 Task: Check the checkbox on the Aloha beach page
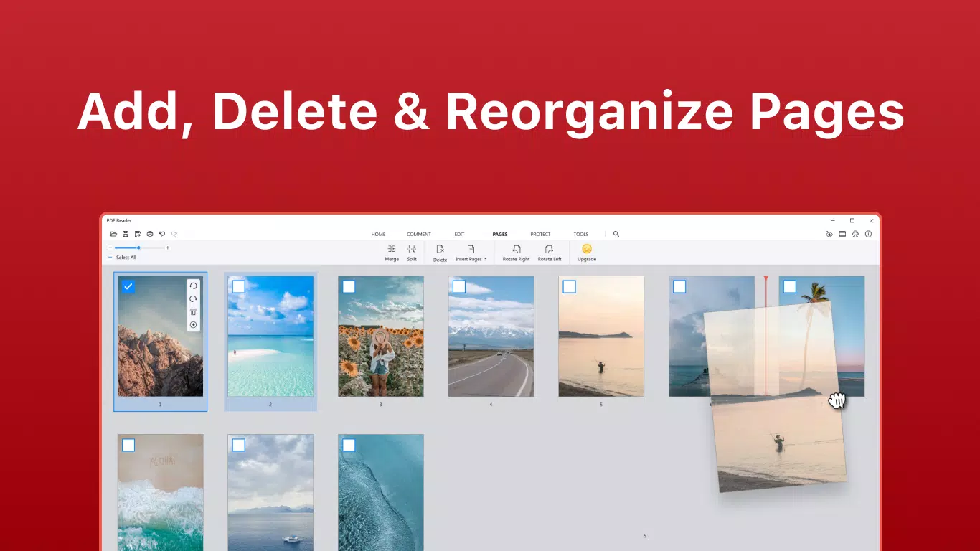(128, 446)
